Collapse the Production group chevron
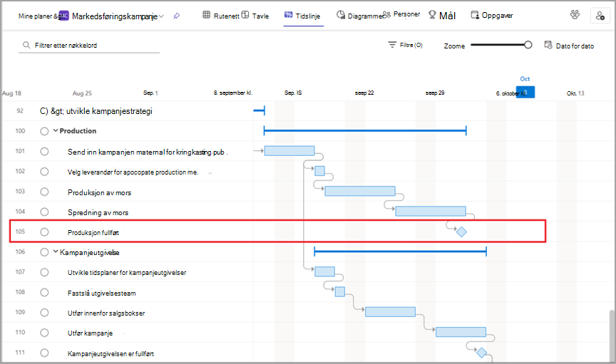Viewport: 616px width, 364px height. [56, 130]
